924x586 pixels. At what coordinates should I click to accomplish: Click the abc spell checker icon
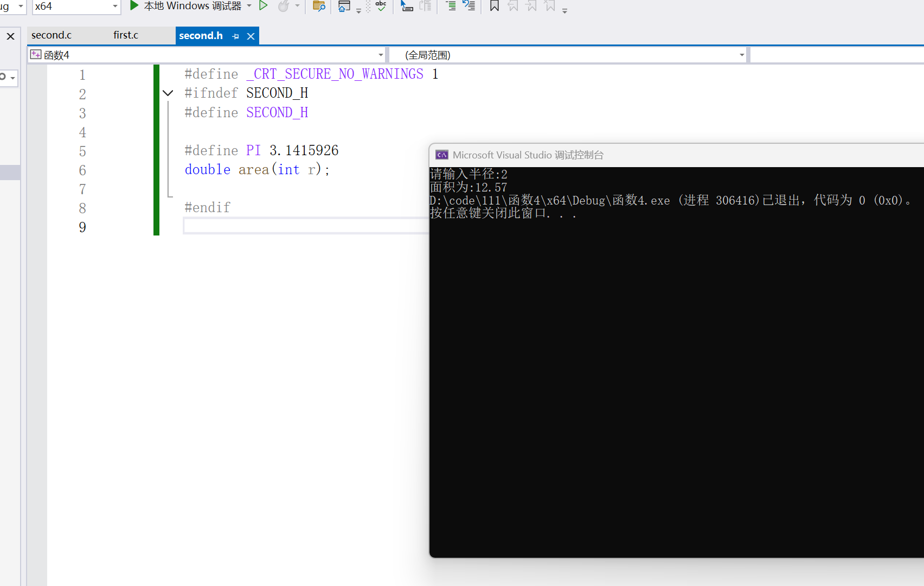click(381, 6)
